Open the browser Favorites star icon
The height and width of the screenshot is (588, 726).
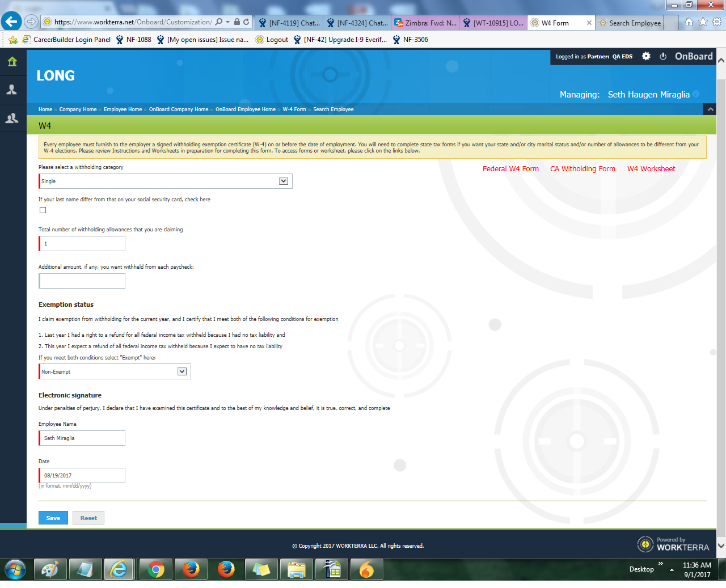pyautogui.click(x=703, y=22)
